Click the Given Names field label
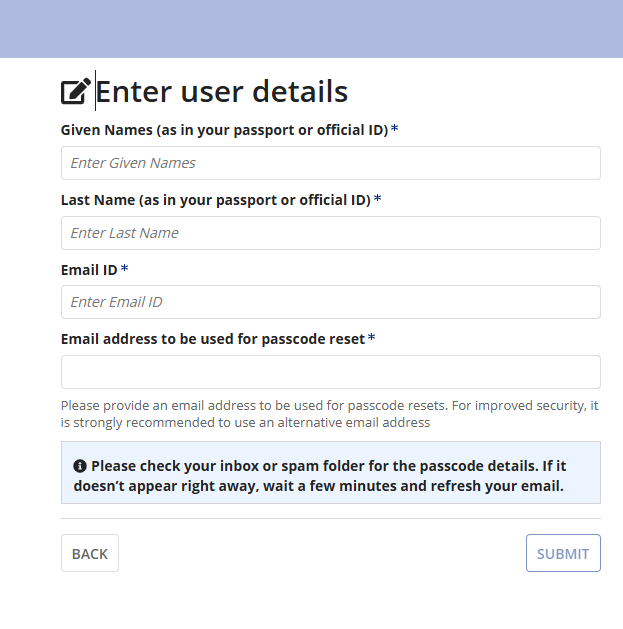Image resolution: width=623 pixels, height=629 pixels. (x=224, y=130)
